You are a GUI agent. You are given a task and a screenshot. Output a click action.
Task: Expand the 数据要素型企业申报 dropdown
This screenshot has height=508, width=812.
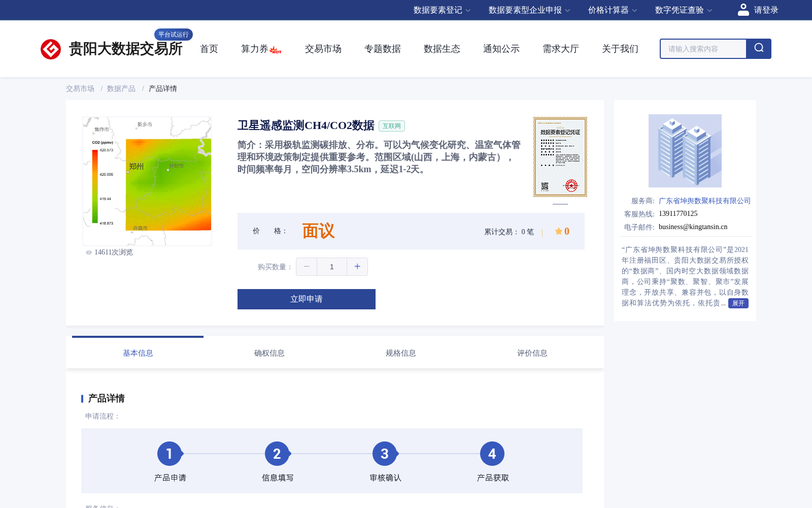[x=529, y=10]
